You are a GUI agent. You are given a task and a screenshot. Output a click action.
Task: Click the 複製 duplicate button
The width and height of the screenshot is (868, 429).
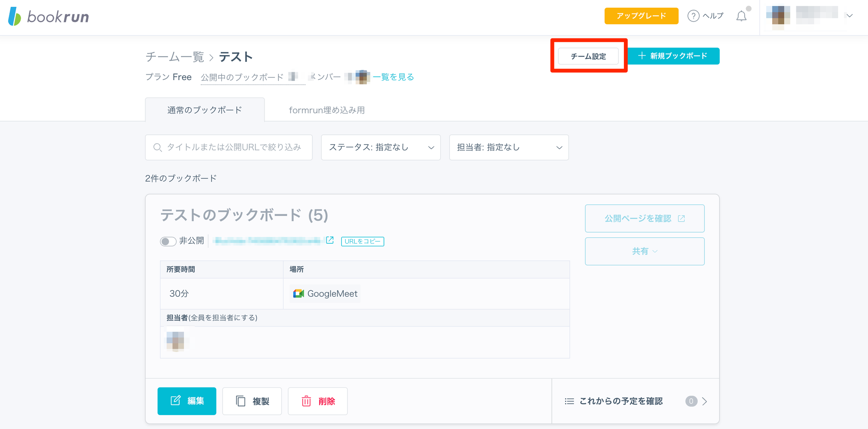[x=252, y=401]
